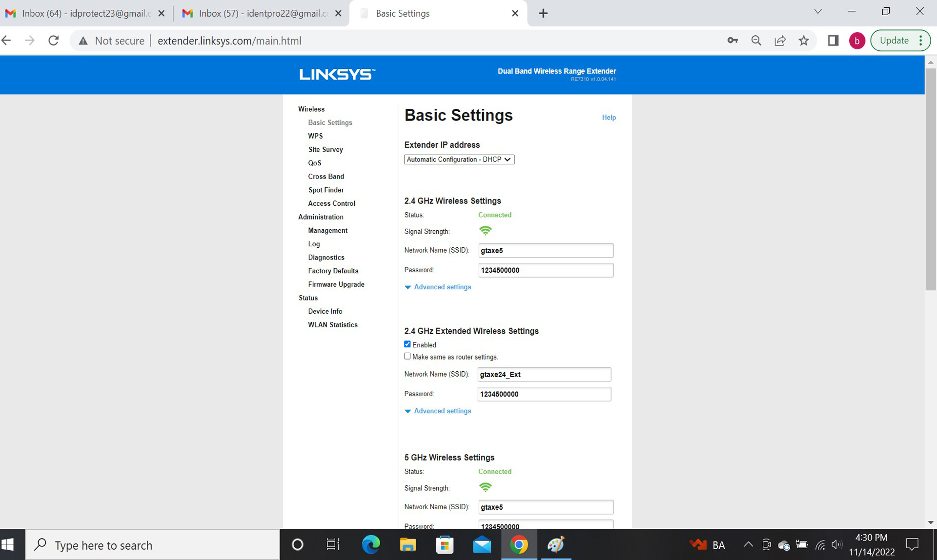Viewport: 937px width, 560px height.
Task: Open Basic Settings in the sidebar
Action: tap(330, 122)
